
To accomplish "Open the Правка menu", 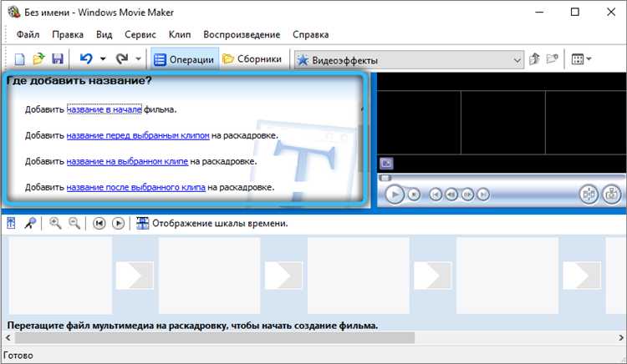I will point(68,35).
